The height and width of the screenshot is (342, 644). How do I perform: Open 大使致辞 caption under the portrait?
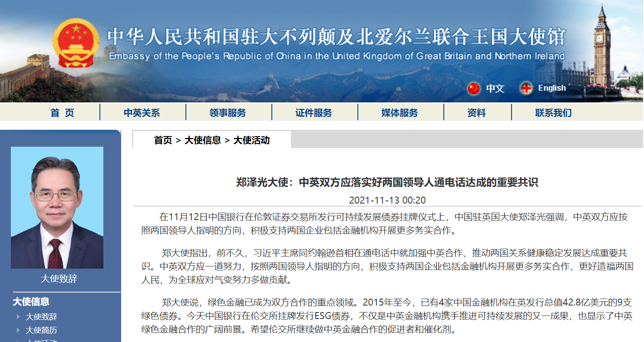(x=59, y=279)
